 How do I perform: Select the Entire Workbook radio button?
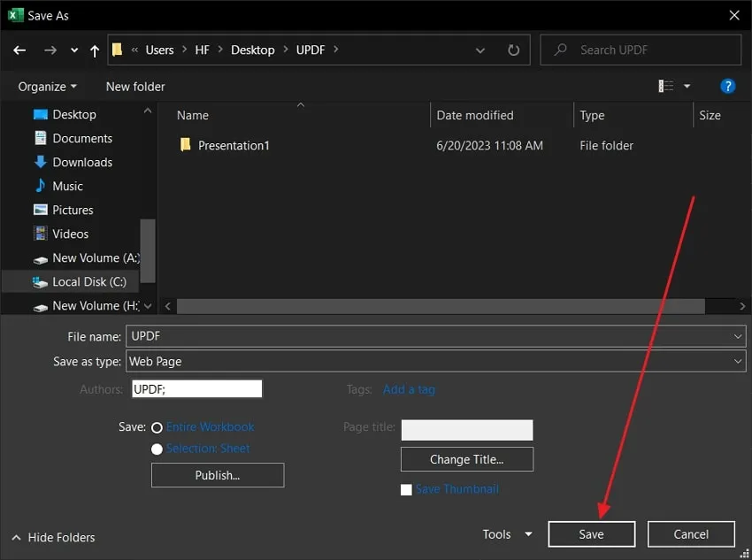[x=157, y=427]
